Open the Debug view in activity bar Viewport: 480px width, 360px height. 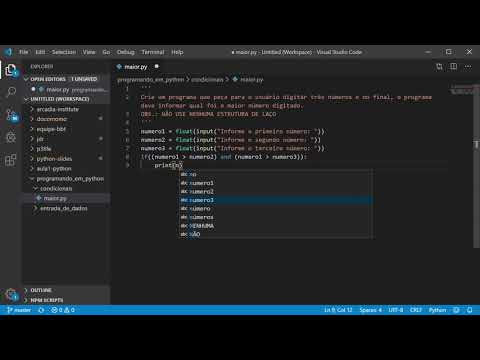coord(11,137)
